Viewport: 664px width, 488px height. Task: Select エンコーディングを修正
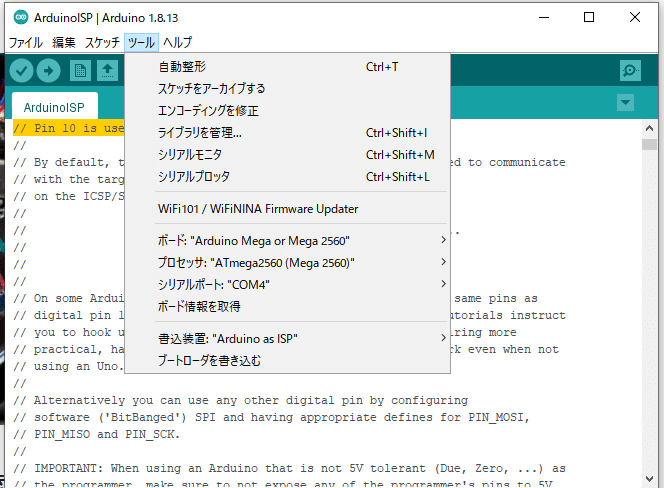click(x=288, y=111)
